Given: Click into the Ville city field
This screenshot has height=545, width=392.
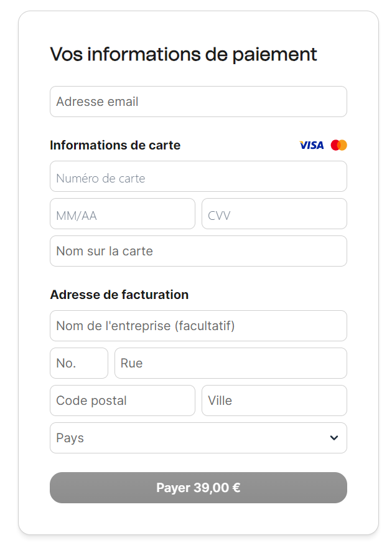Looking at the screenshot, I should [x=274, y=400].
